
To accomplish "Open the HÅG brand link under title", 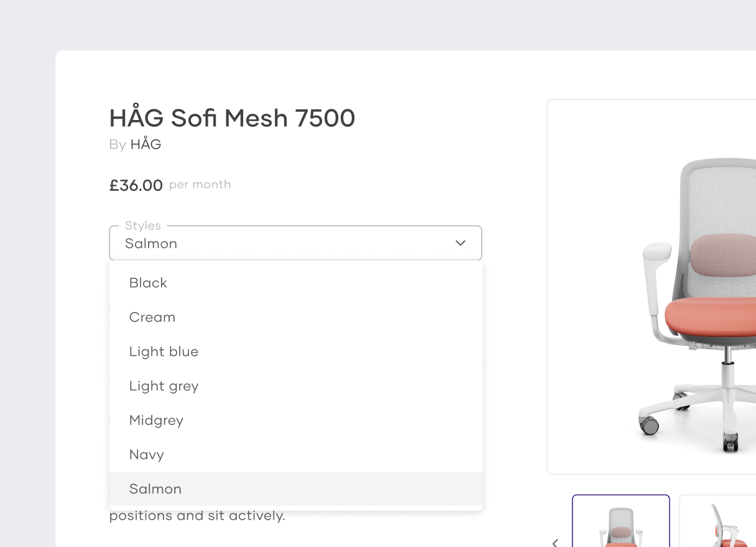I will [146, 145].
